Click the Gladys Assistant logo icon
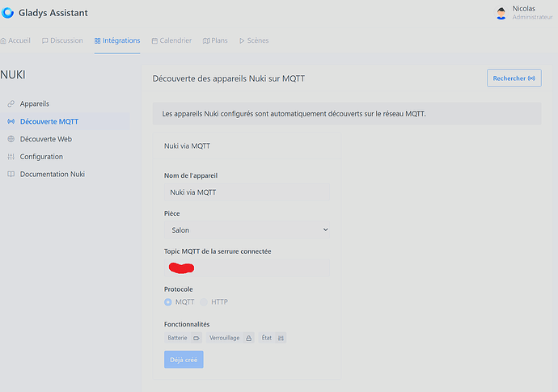 (x=7, y=13)
